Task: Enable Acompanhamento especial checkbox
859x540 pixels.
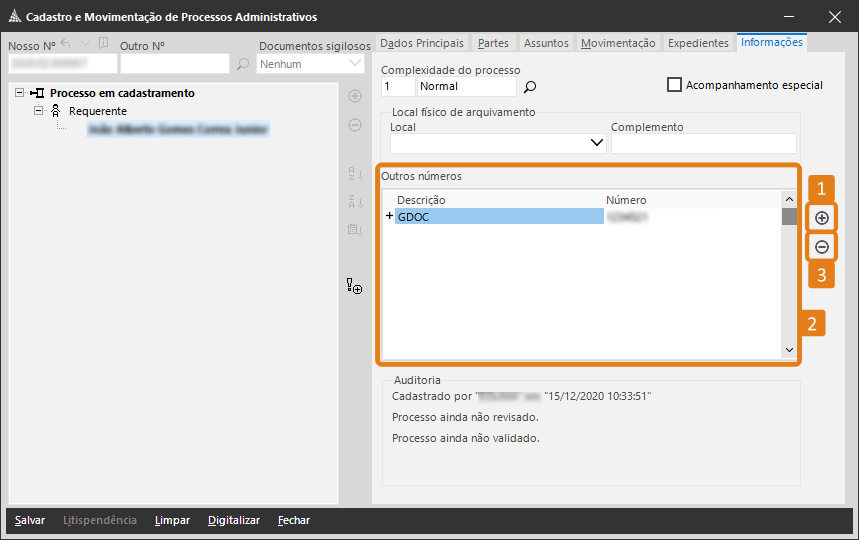Action: click(674, 85)
